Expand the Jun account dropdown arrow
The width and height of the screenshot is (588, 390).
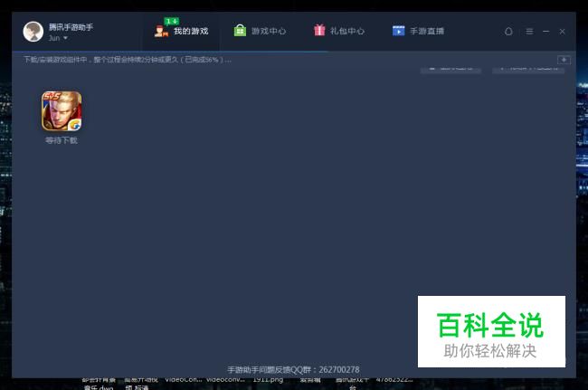66,38
